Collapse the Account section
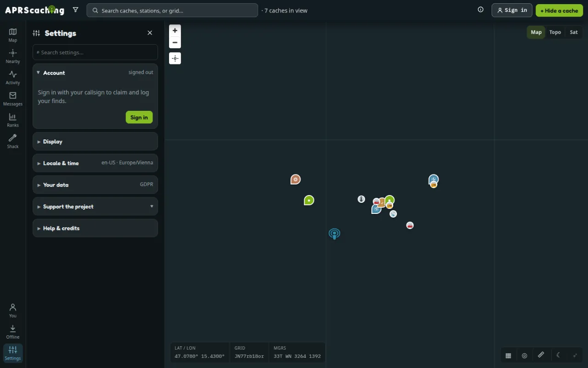 95,73
